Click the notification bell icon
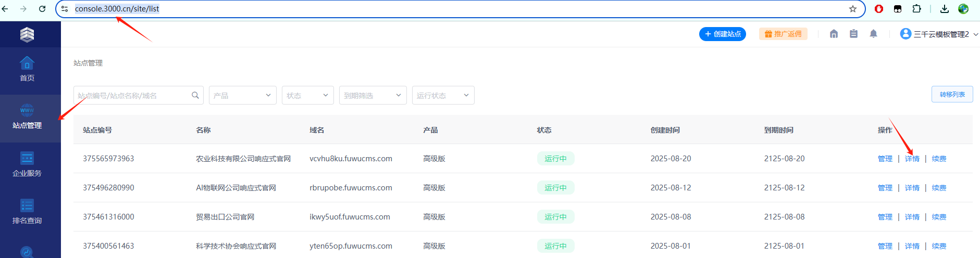The height and width of the screenshot is (258, 980). click(x=873, y=34)
